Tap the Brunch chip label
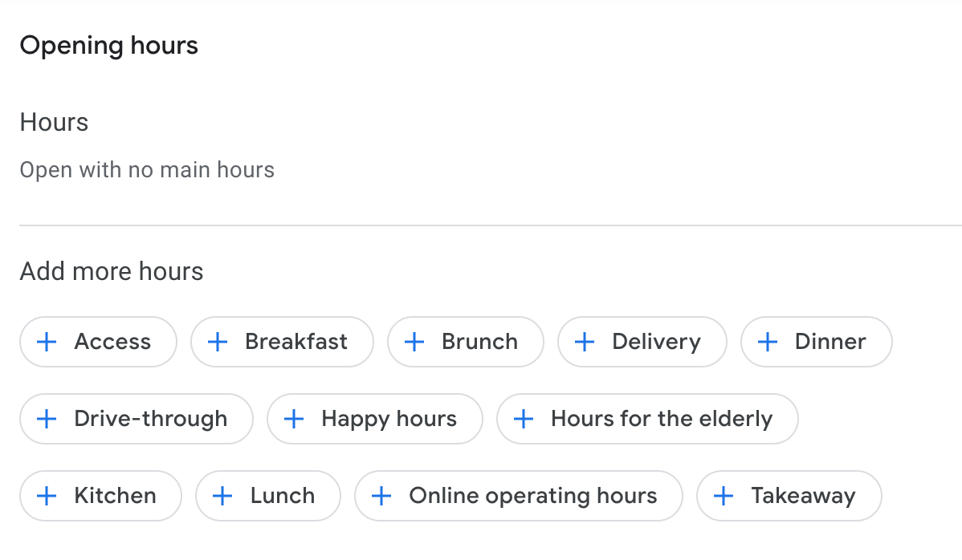The width and height of the screenshot is (962, 560). click(x=479, y=342)
